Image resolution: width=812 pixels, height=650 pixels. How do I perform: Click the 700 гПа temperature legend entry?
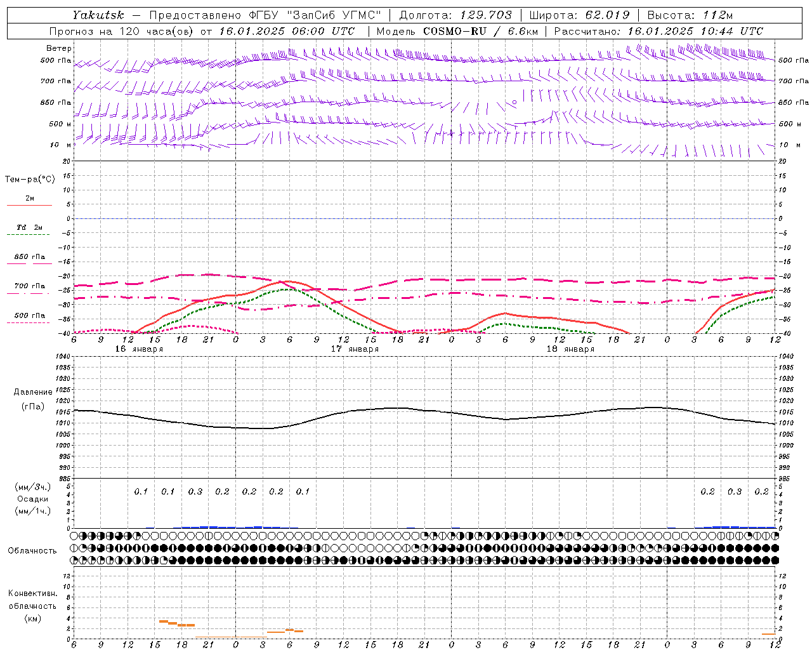tap(29, 286)
